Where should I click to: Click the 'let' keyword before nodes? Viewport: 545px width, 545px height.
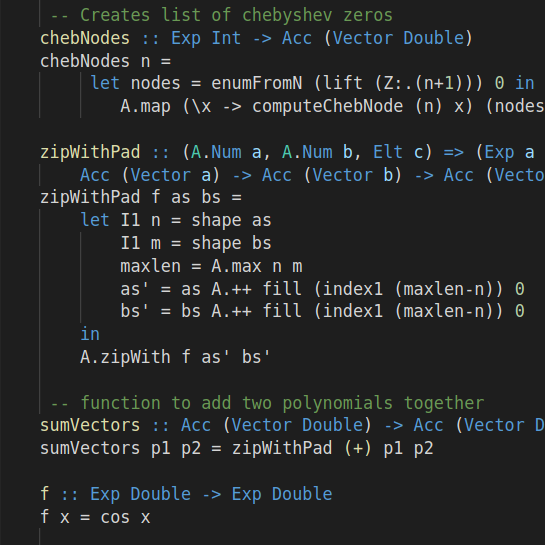pos(105,83)
